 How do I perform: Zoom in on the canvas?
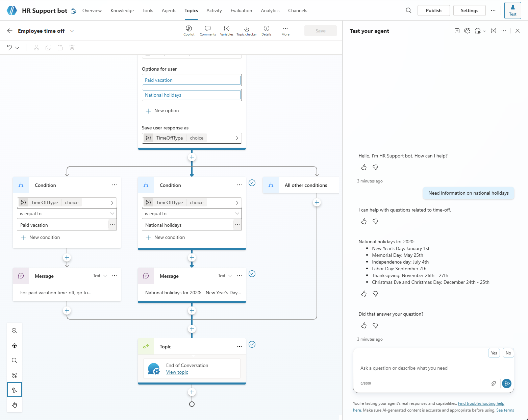coord(15,331)
